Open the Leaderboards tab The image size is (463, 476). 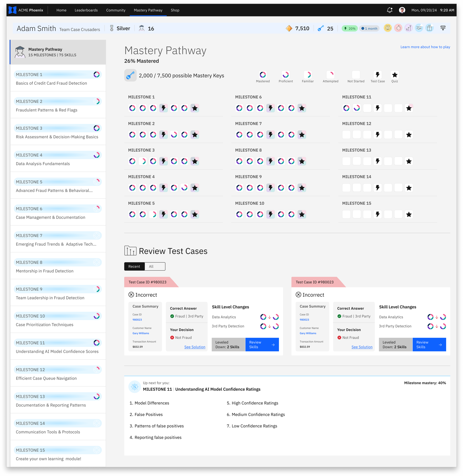pos(86,10)
